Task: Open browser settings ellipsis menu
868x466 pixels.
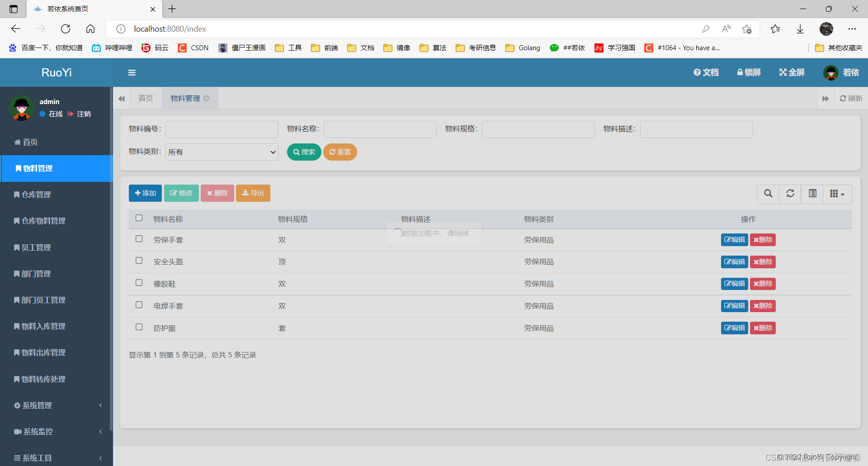Action: pos(852,29)
